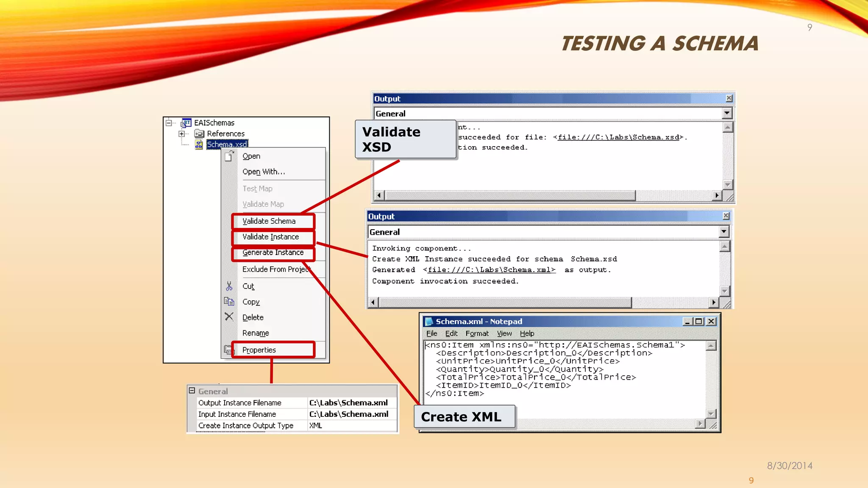Collapse the EAISchemas tree node
The height and width of the screenshot is (488, 868).
(169, 123)
